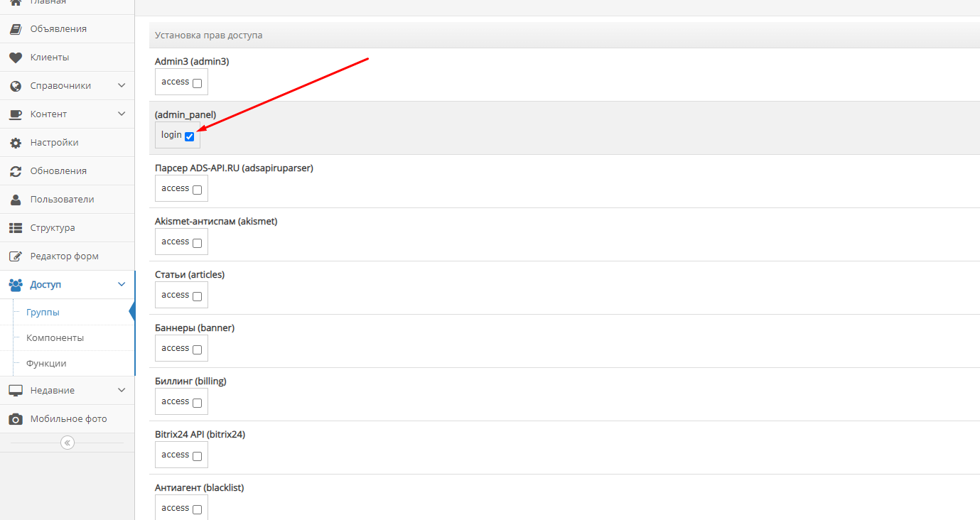The image size is (980, 520).
Task: Click the Баннеры (banner) label
Action: [195, 328]
